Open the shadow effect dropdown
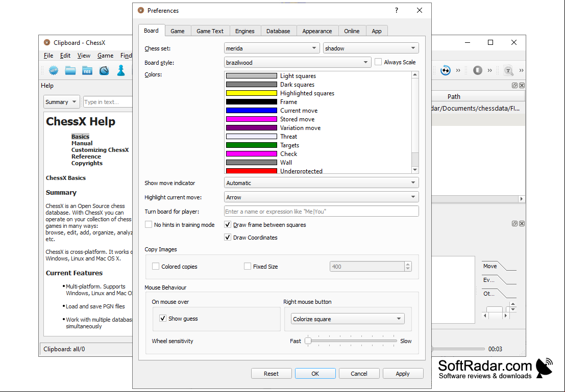 coord(371,48)
